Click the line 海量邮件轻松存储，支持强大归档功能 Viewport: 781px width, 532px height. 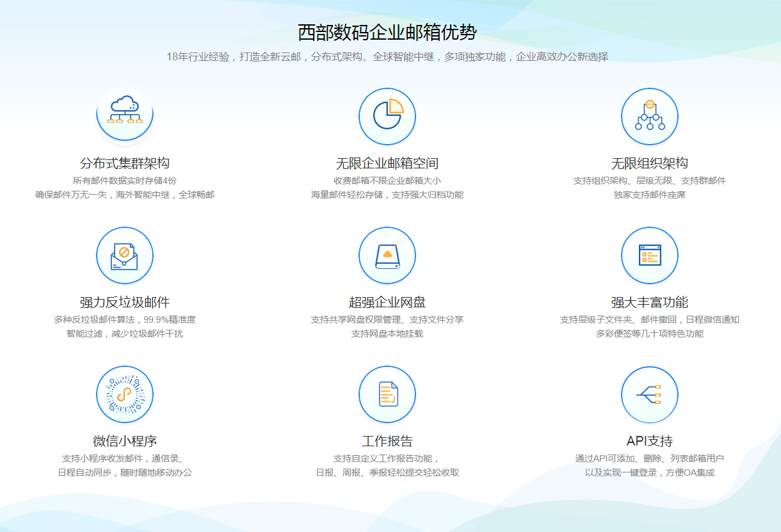point(387,195)
